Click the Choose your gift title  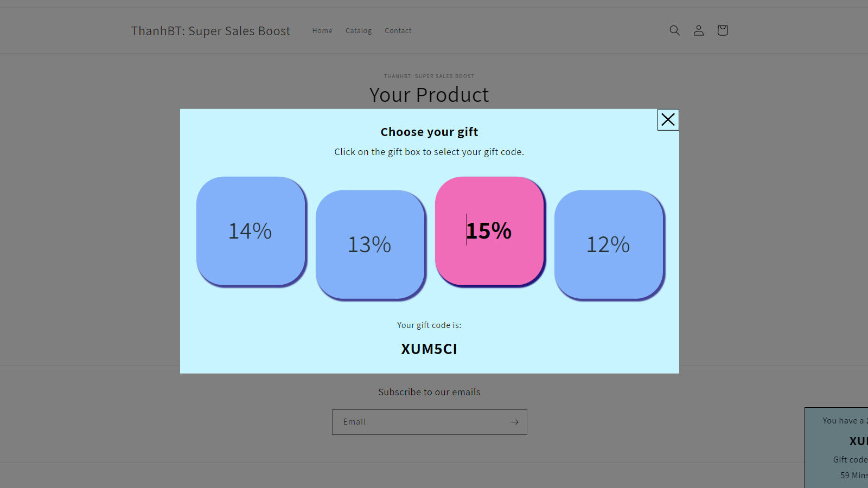429,132
